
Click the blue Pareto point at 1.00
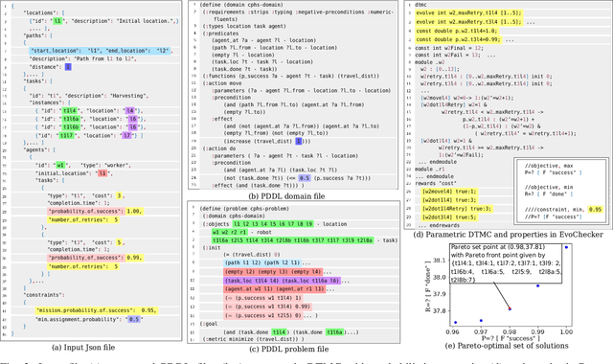point(566,247)
